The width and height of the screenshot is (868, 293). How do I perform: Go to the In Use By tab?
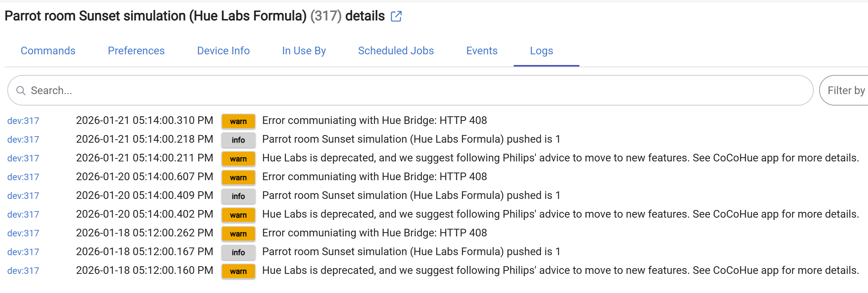point(304,51)
